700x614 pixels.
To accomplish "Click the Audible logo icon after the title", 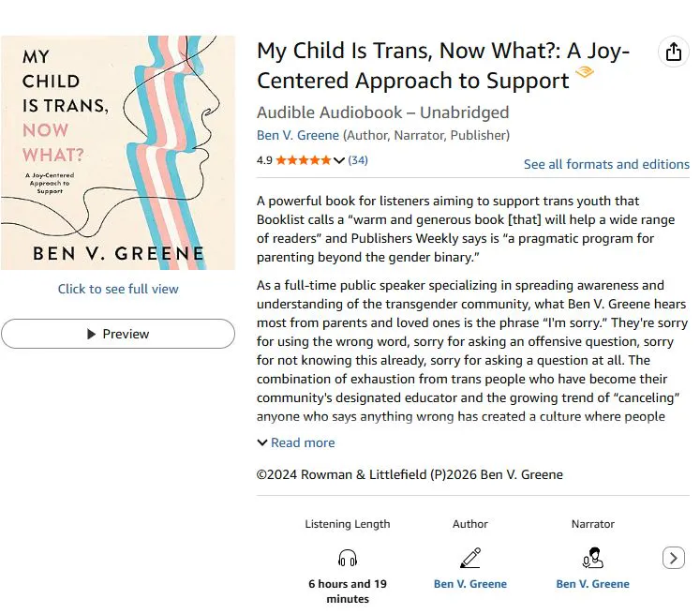I will coord(585,71).
